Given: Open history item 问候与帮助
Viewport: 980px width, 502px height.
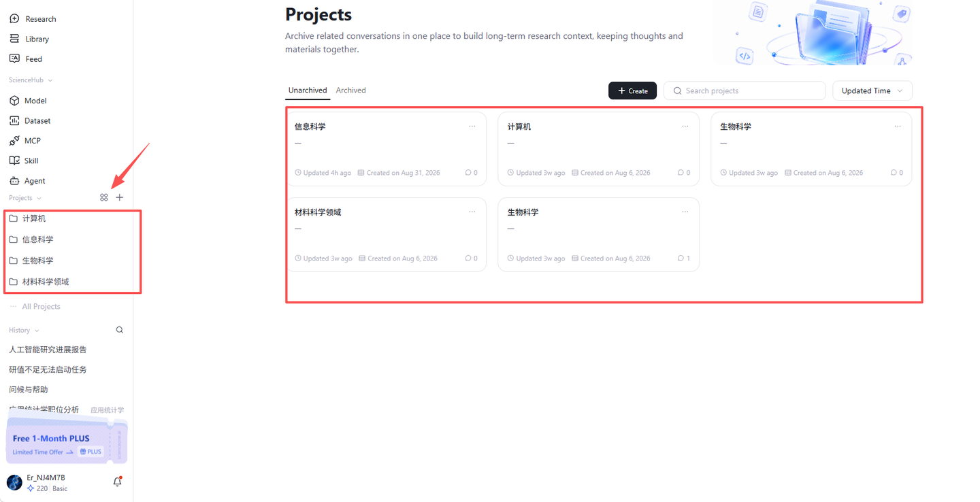Looking at the screenshot, I should click(29, 390).
